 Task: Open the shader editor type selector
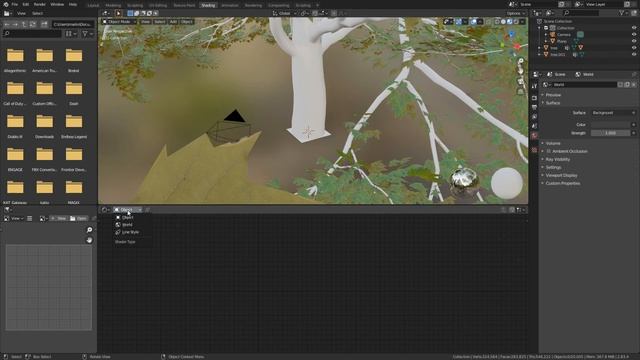pos(106,209)
